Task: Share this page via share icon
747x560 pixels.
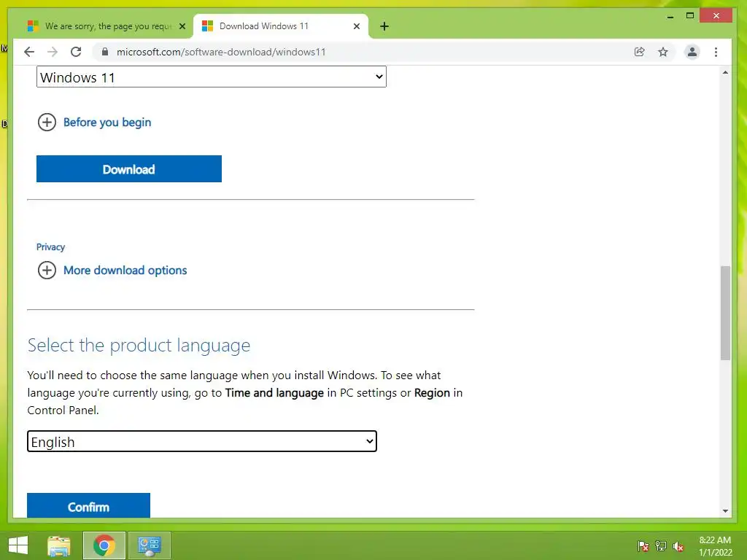Action: (639, 52)
